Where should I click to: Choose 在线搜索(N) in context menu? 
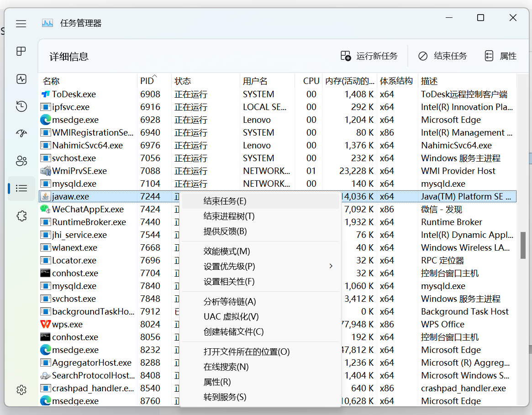(261, 367)
